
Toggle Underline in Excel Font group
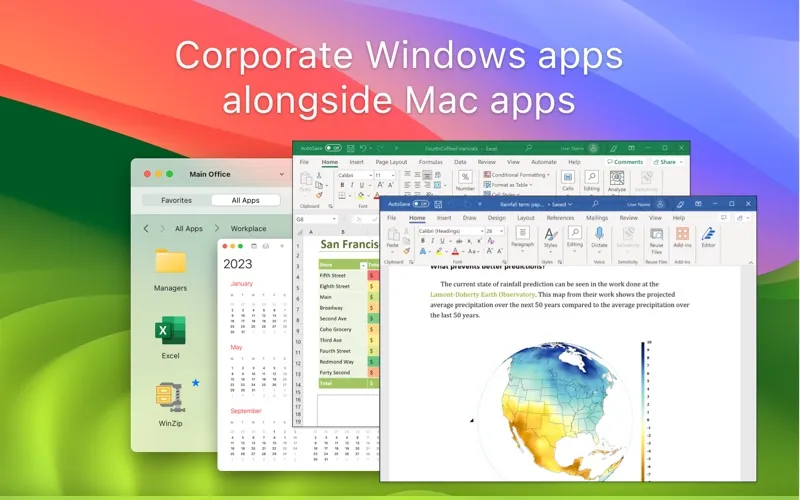pyautogui.click(x=361, y=185)
